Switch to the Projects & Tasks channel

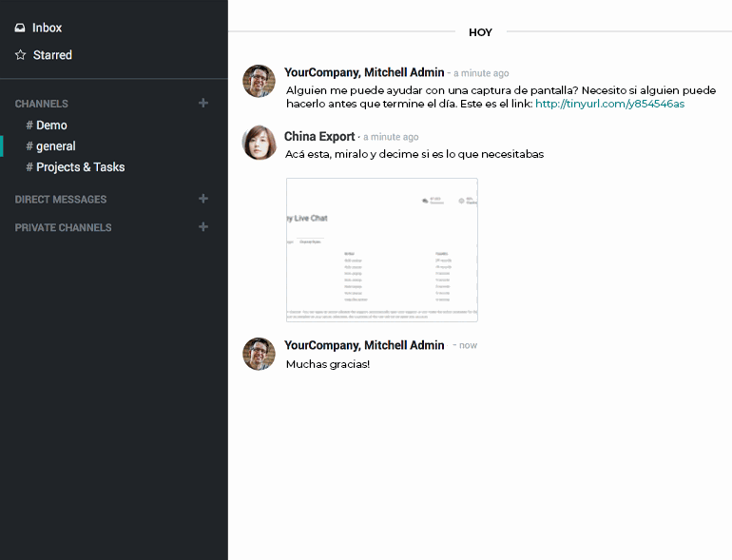(x=80, y=167)
